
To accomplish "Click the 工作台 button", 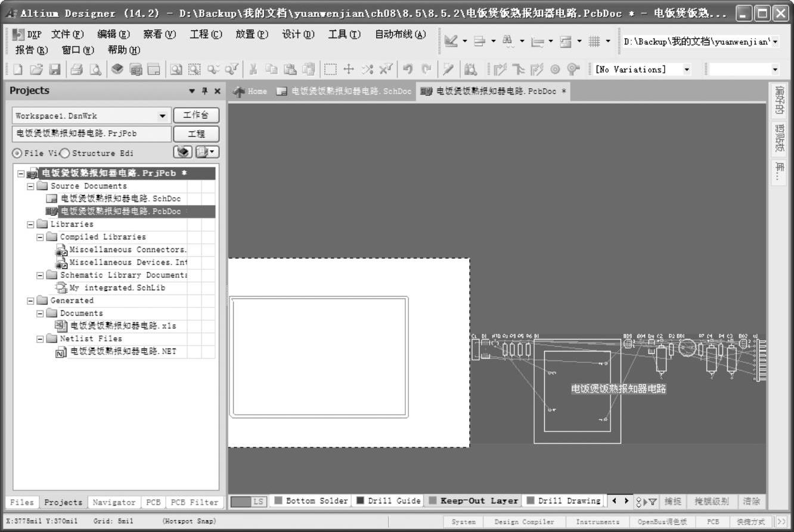I will coord(196,115).
